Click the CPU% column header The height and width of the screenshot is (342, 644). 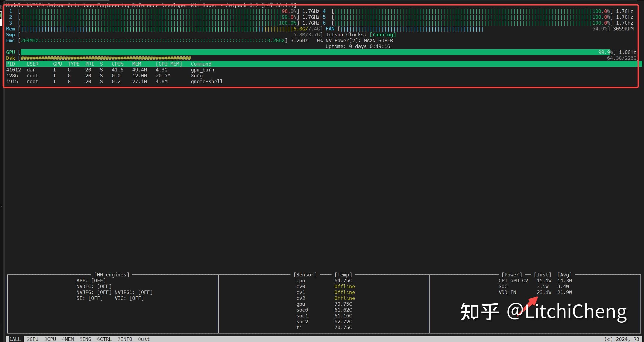pyautogui.click(x=117, y=64)
